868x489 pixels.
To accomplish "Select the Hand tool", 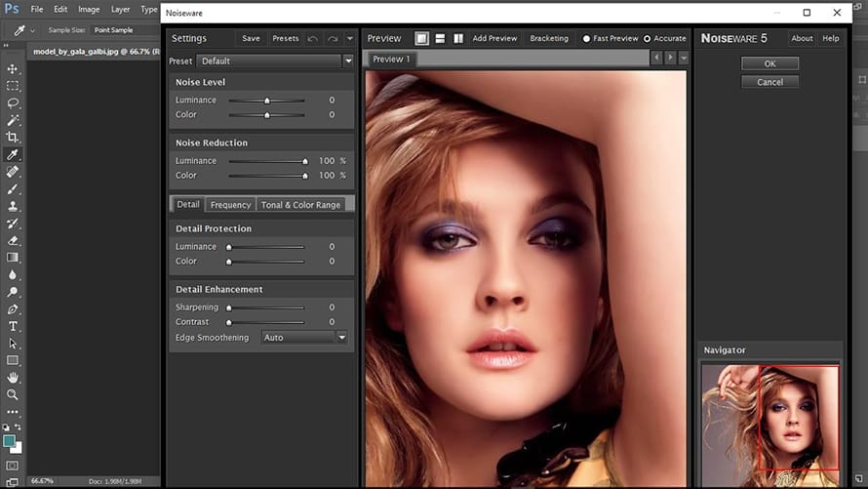I will 13,377.
